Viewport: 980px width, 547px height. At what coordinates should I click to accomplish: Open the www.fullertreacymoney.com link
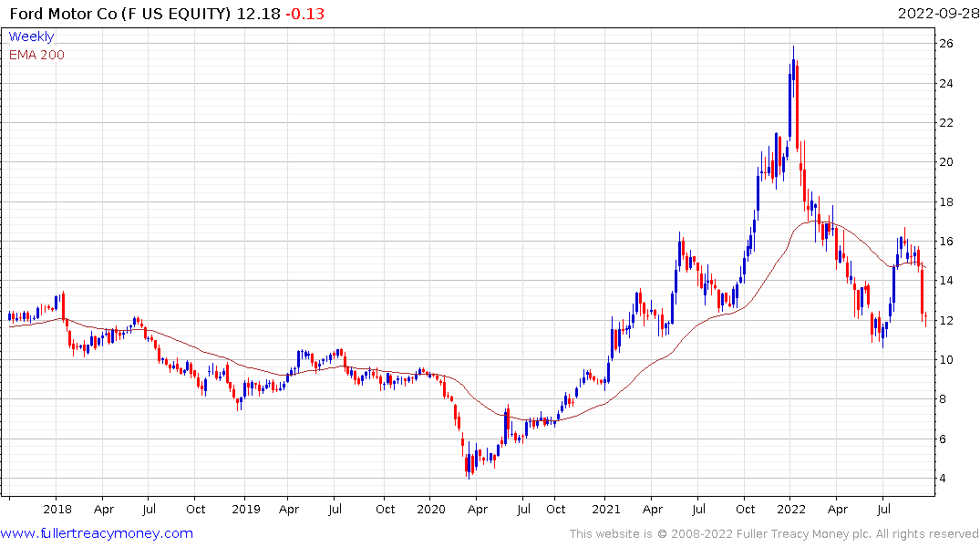[97, 533]
